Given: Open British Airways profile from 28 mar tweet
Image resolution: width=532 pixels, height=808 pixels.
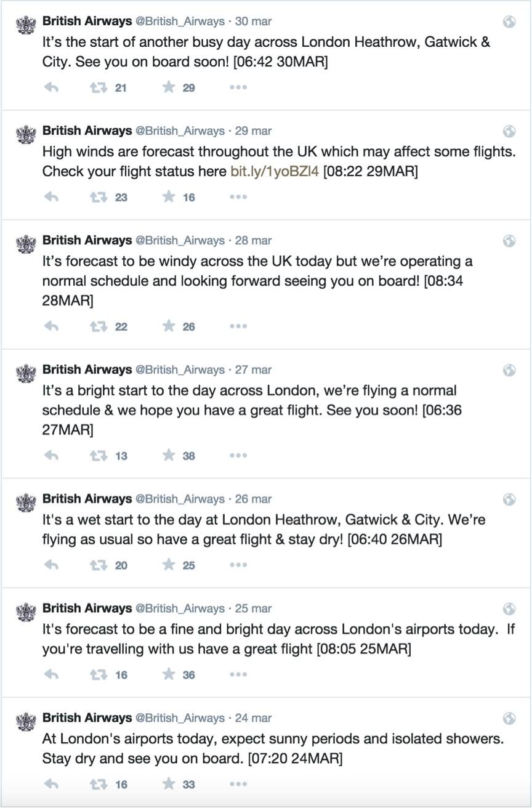Looking at the screenshot, I should [87, 240].
